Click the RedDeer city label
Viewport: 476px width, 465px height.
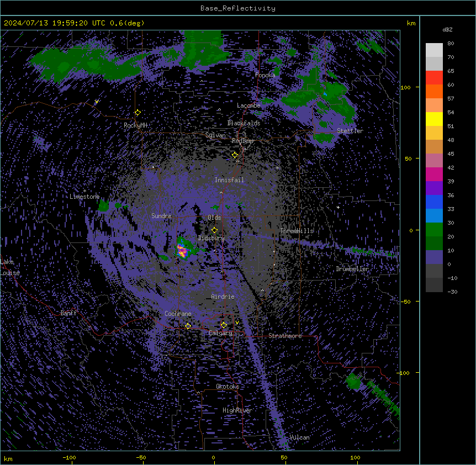click(x=243, y=141)
